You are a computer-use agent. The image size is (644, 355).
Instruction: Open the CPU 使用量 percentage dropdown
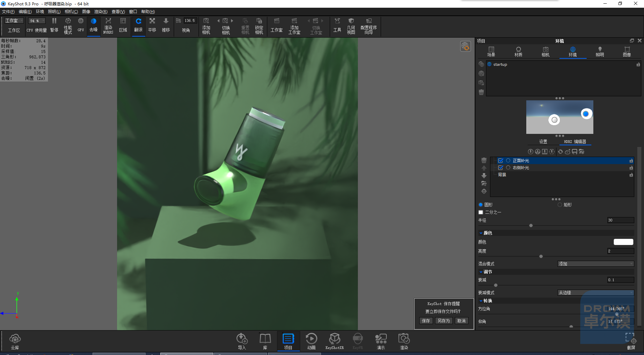coord(37,21)
